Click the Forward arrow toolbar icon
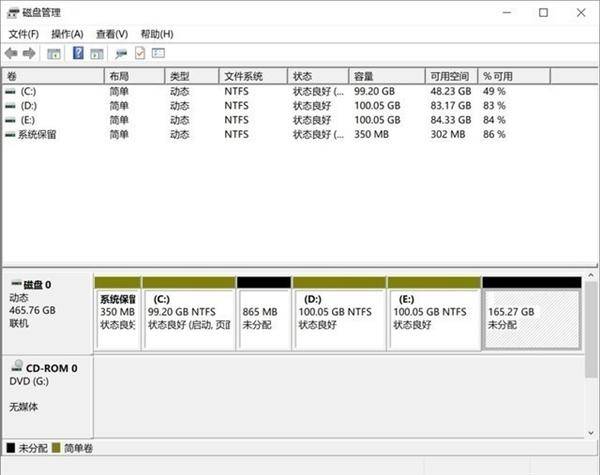 click(29, 53)
